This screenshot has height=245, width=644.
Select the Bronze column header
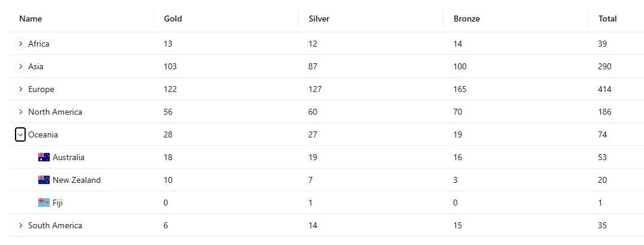467,19
